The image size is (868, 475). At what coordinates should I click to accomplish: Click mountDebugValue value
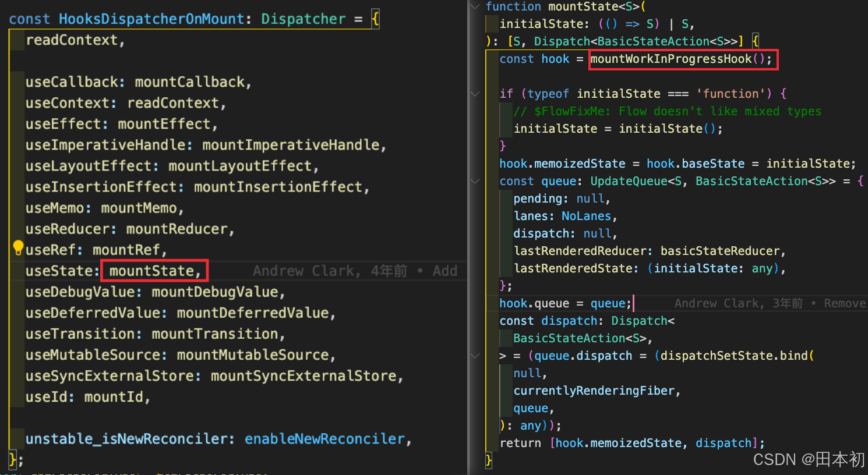pos(214,292)
